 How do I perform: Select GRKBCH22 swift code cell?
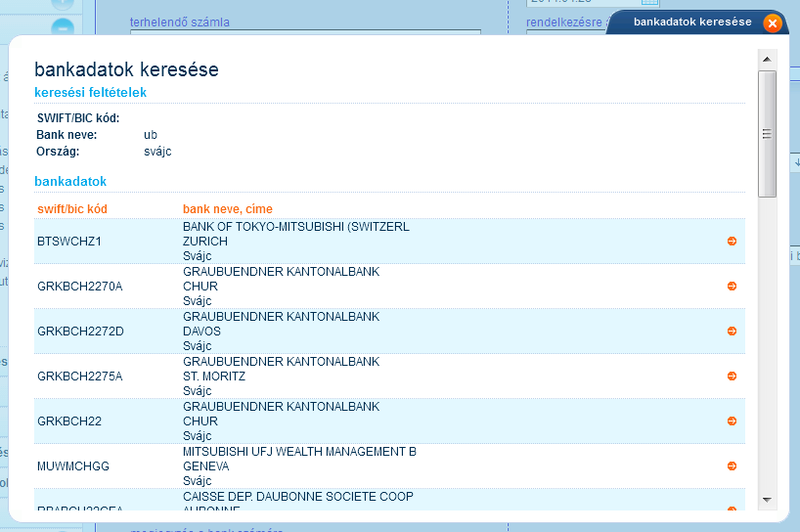pyautogui.click(x=69, y=421)
